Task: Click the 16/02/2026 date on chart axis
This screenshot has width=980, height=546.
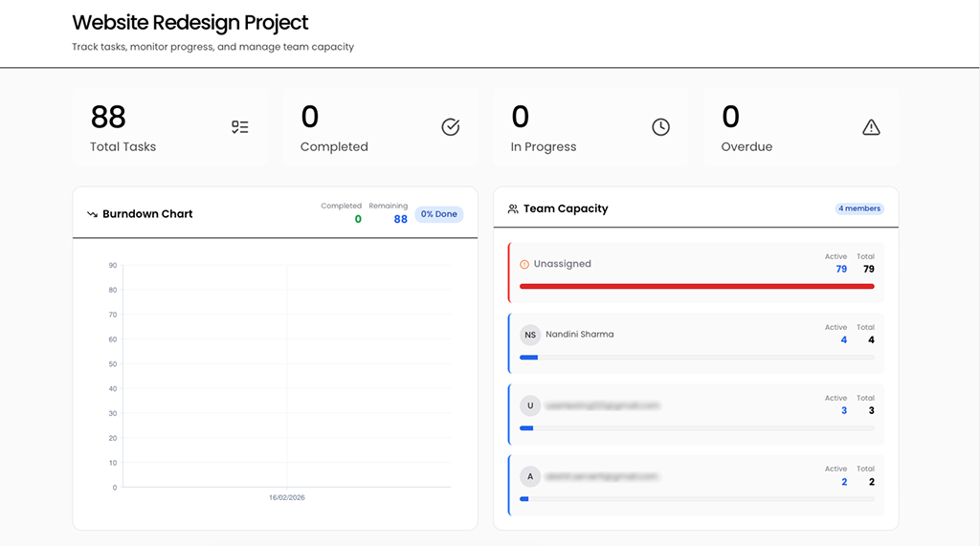Action: pyautogui.click(x=287, y=498)
